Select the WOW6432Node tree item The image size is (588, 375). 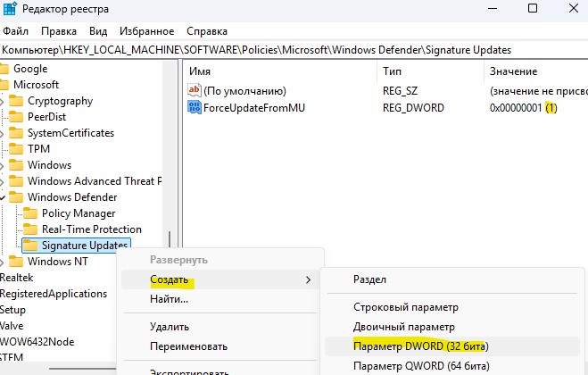[x=37, y=342]
